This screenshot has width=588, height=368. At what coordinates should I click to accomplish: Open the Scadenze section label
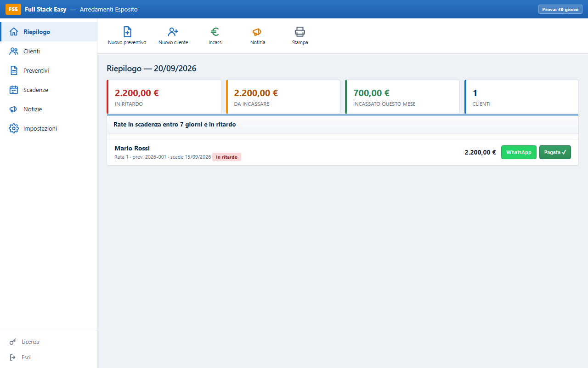tap(36, 90)
